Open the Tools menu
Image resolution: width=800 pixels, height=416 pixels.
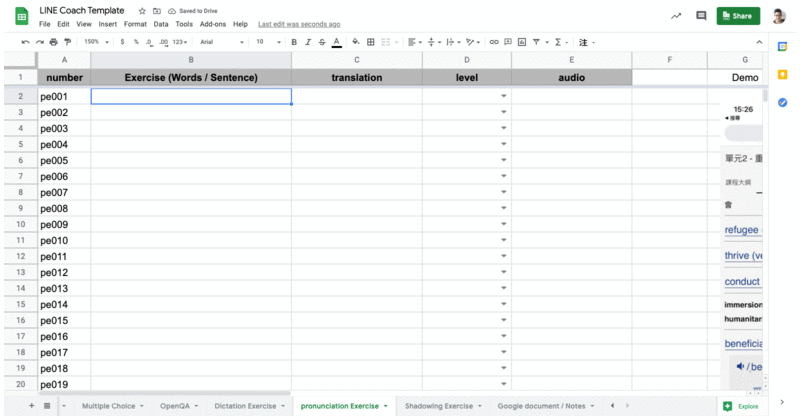coord(184,24)
